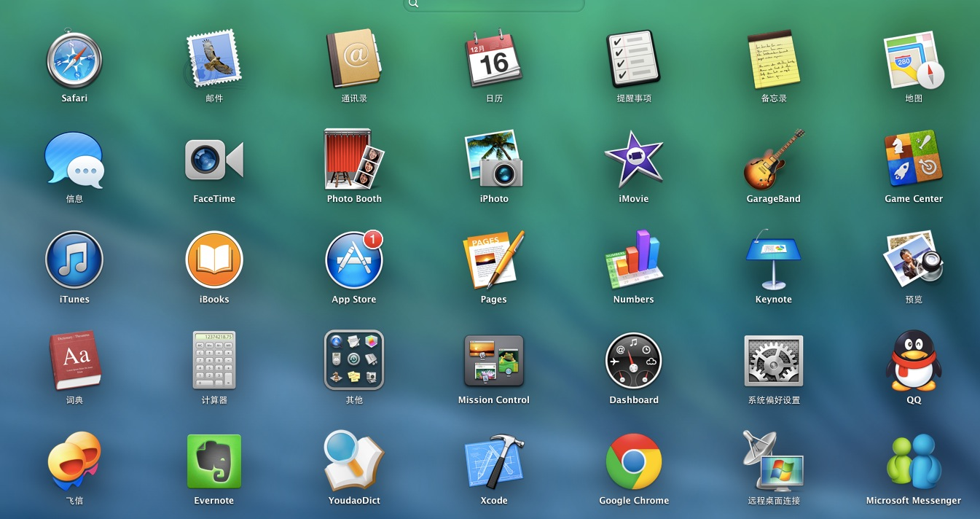Open Google Chrome browser icon
This screenshot has width=980, height=519.
click(x=634, y=461)
